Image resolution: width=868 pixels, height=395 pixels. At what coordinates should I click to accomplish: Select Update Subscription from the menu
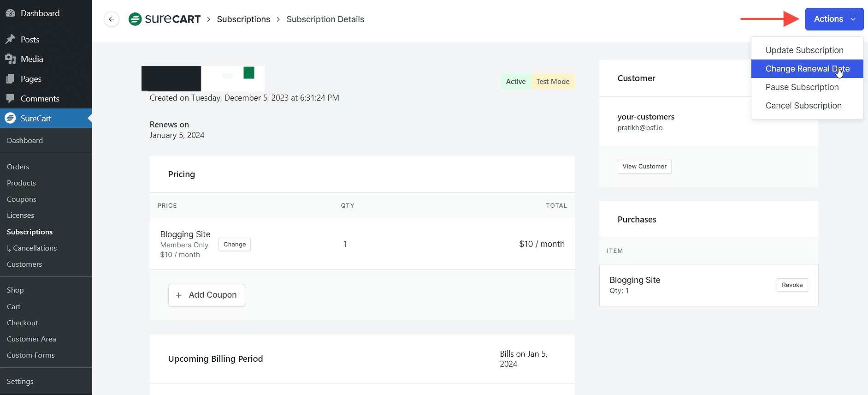tap(804, 50)
